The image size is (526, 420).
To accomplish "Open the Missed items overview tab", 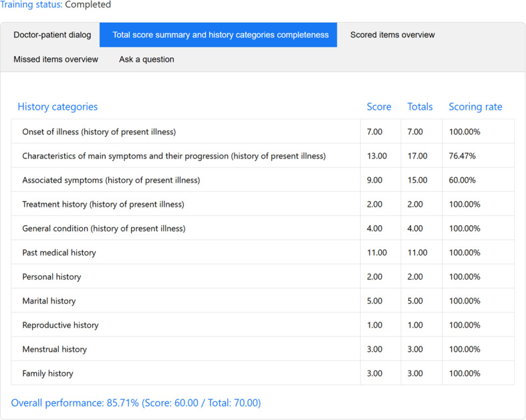I will (x=55, y=60).
